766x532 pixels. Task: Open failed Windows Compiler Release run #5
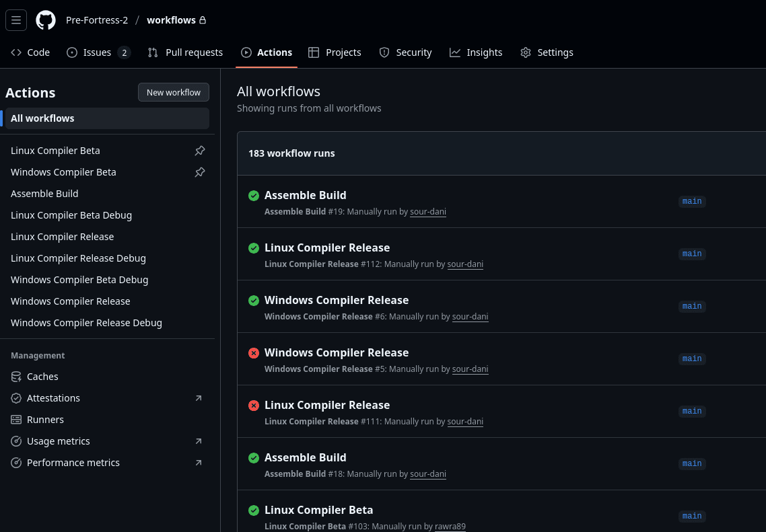coord(337,352)
